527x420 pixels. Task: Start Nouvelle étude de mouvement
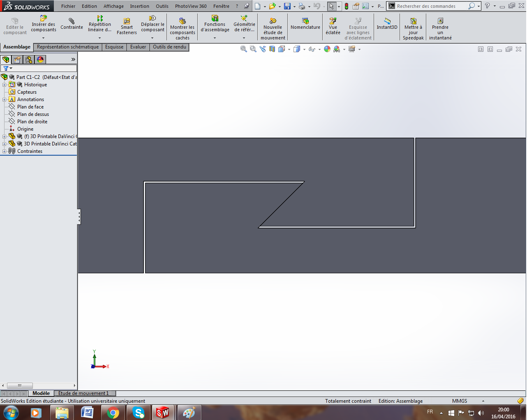pyautogui.click(x=273, y=29)
